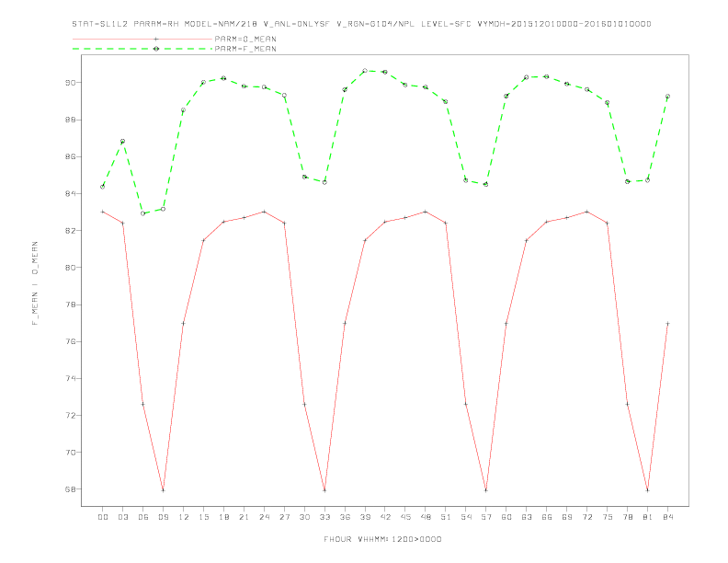This screenshot has width=728, height=563.
Task: Click the x-axis tick label 03
Action: click(x=122, y=517)
